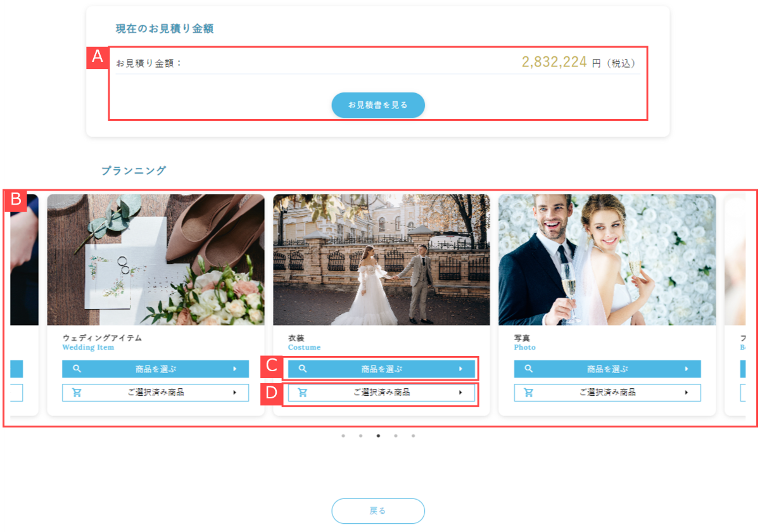
Task: Click the お見積書を見る button
Action: (378, 105)
